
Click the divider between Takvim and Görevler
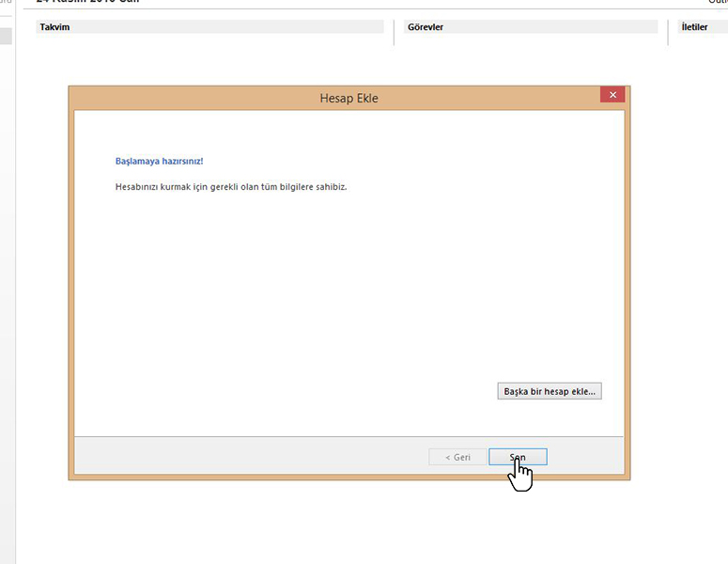[x=395, y=32]
